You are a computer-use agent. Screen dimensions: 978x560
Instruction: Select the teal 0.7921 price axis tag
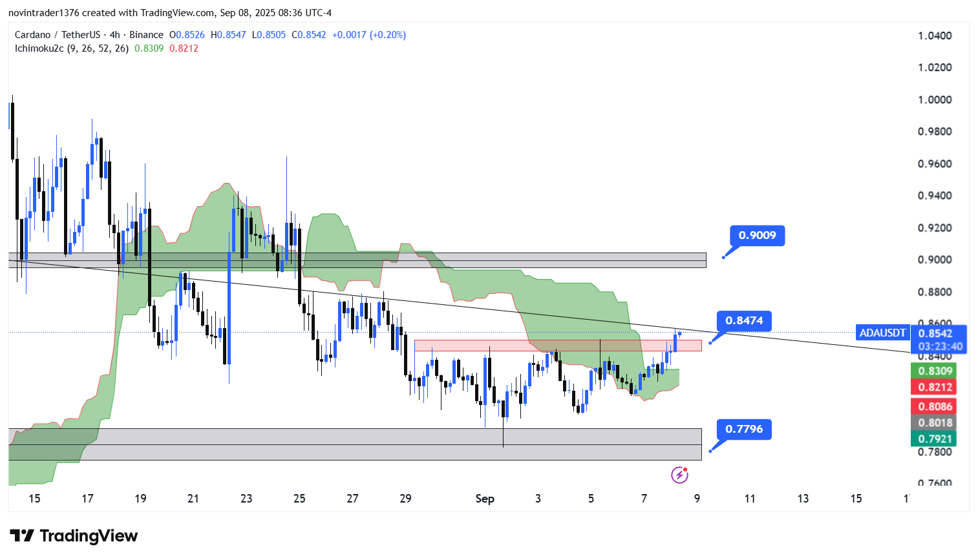935,439
